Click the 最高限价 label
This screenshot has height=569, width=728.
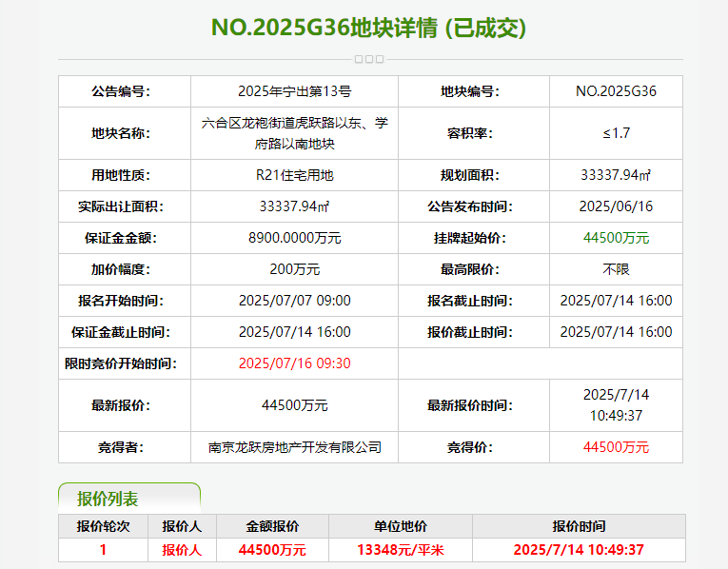pyautogui.click(x=470, y=269)
